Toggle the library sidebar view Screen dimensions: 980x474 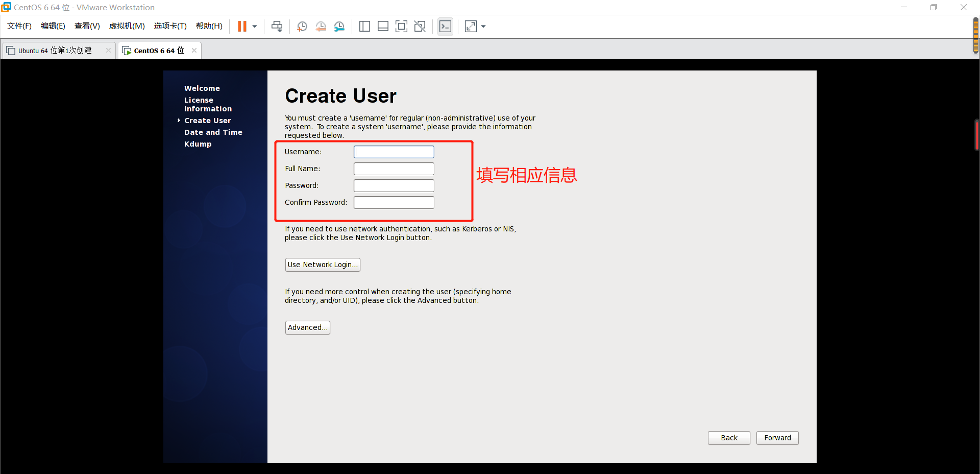pyautogui.click(x=364, y=27)
